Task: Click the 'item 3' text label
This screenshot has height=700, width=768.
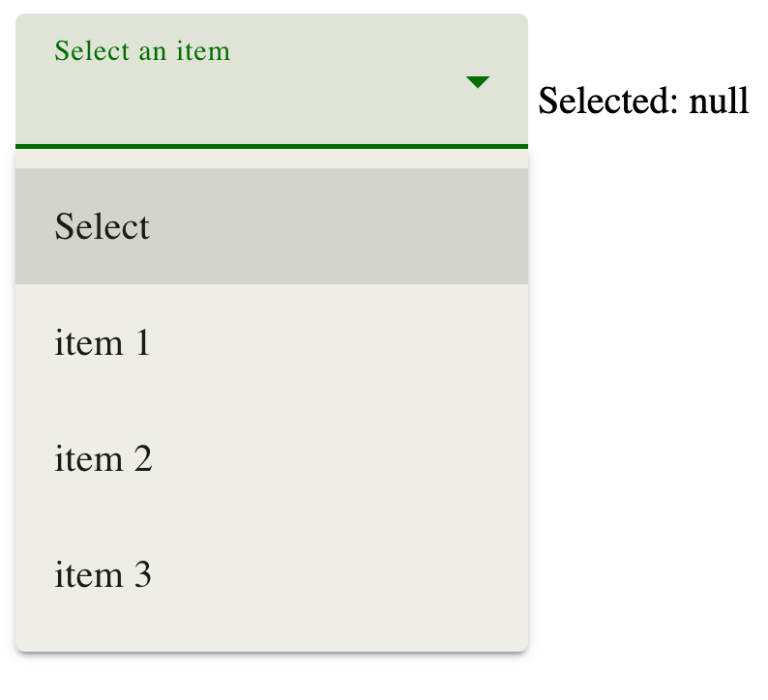Action: (103, 574)
